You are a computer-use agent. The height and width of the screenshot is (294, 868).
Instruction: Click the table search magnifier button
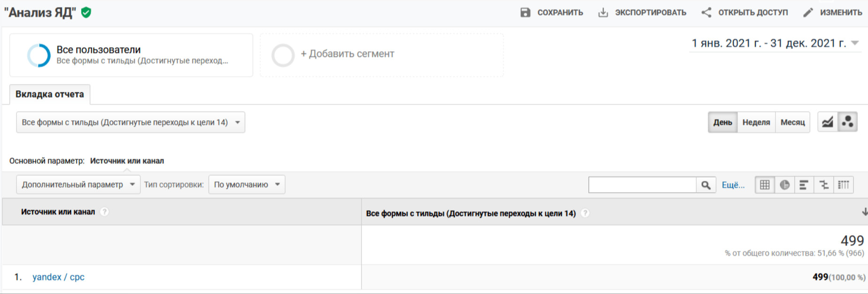click(706, 185)
